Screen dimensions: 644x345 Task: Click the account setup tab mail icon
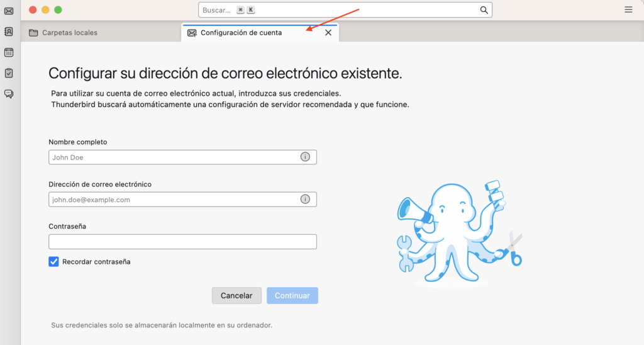[192, 33]
